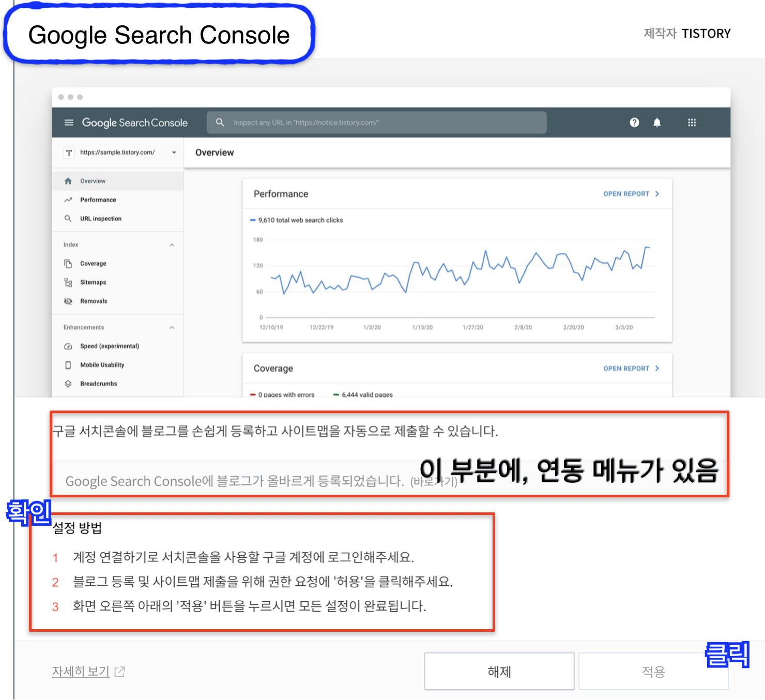Click the Overview page heading
The image size is (765, 700).
pyautogui.click(x=215, y=153)
